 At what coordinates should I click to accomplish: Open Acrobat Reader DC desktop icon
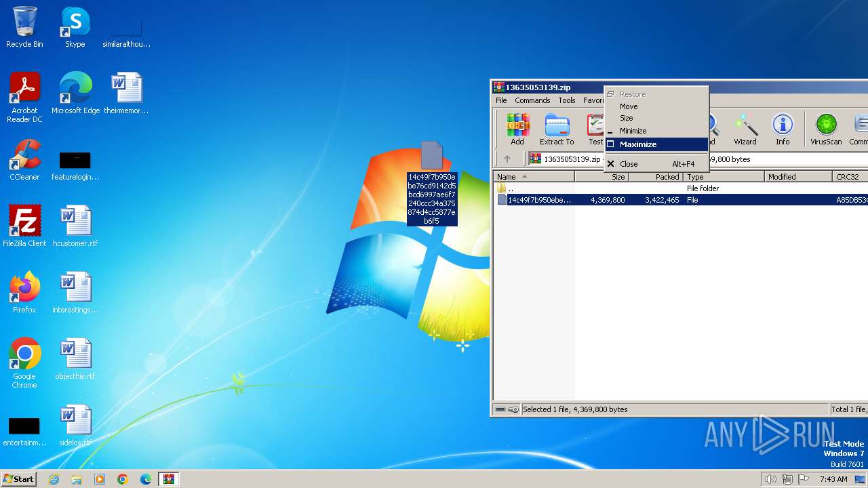tap(24, 98)
